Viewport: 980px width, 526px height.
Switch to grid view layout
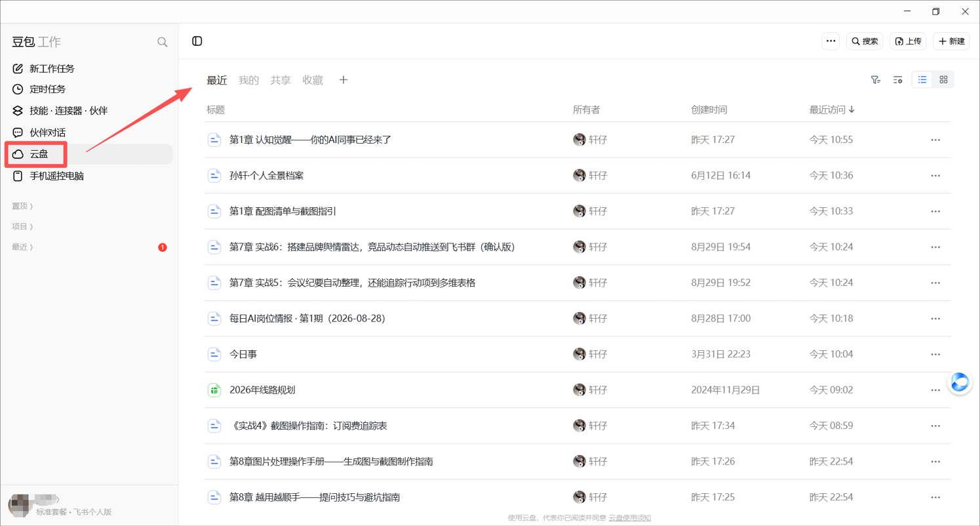[944, 80]
